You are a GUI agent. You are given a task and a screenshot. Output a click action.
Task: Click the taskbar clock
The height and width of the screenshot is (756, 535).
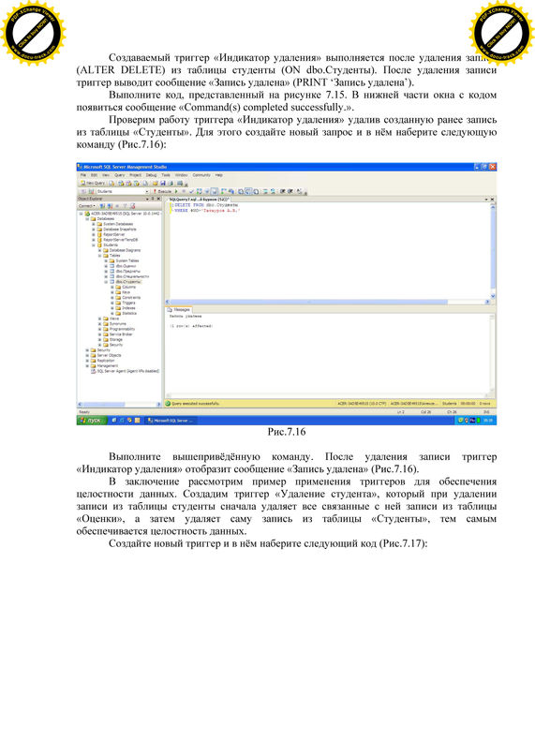point(488,421)
